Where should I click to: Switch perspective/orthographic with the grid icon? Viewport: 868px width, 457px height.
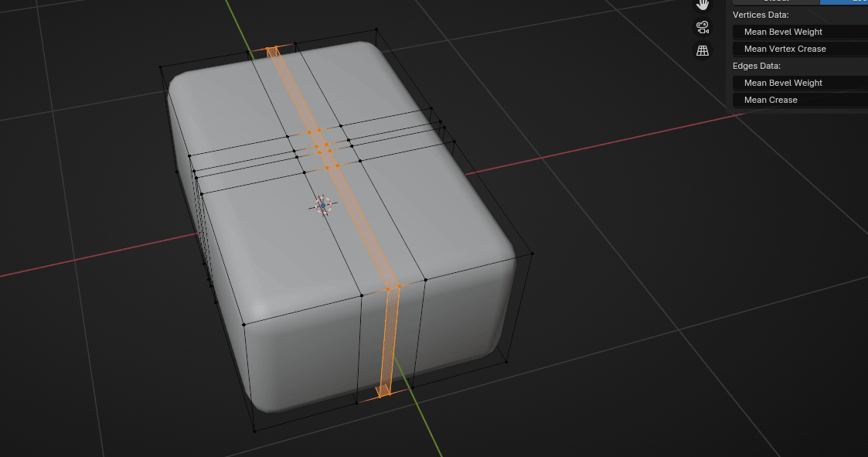[x=703, y=51]
